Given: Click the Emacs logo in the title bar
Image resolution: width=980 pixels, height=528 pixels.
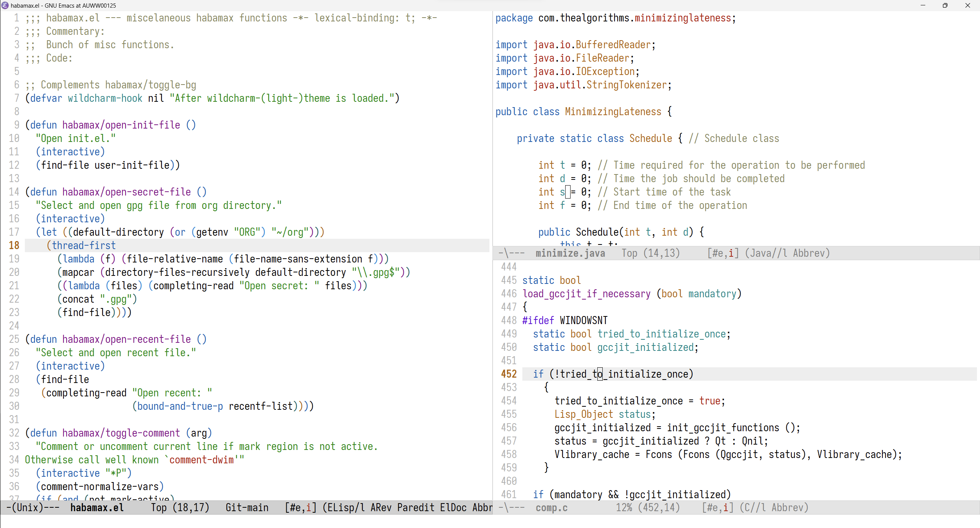Looking at the screenshot, I should click(4, 5).
